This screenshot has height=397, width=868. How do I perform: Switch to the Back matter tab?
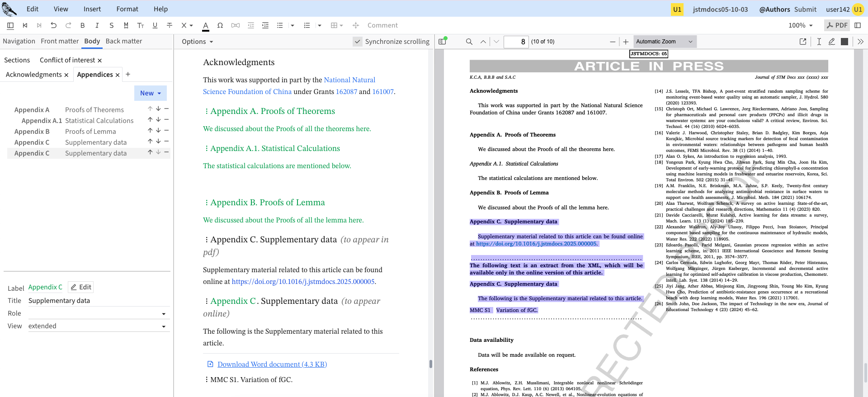click(x=124, y=41)
